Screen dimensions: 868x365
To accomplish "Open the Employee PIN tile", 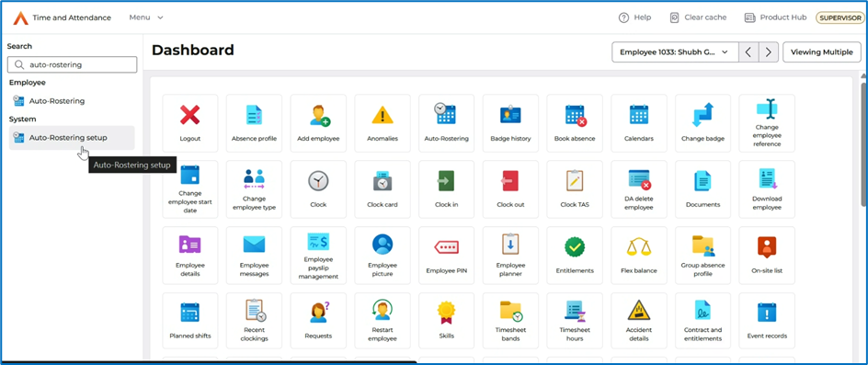I will tap(446, 256).
